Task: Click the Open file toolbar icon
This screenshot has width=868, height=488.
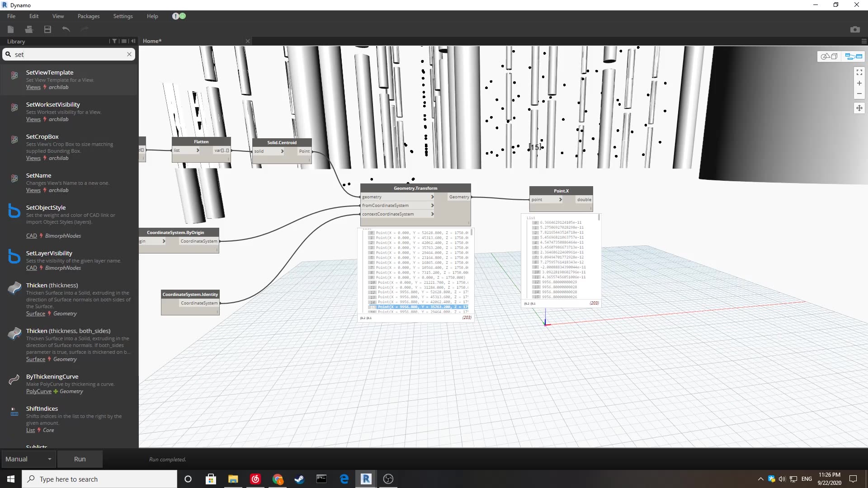Action: point(29,29)
